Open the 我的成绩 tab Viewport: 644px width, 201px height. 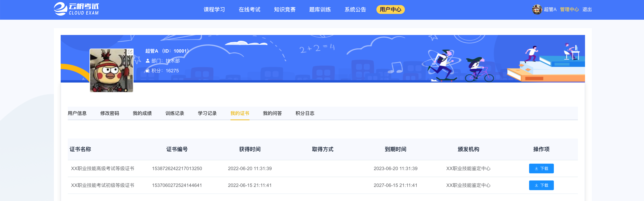pos(142,113)
